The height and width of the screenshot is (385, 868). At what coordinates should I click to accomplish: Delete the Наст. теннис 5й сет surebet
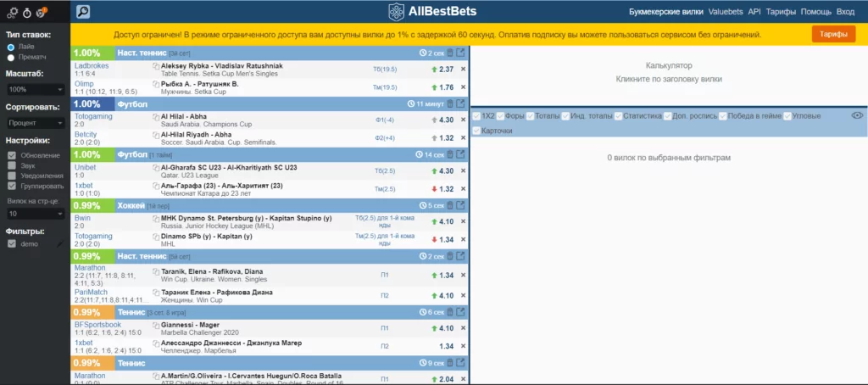449,256
